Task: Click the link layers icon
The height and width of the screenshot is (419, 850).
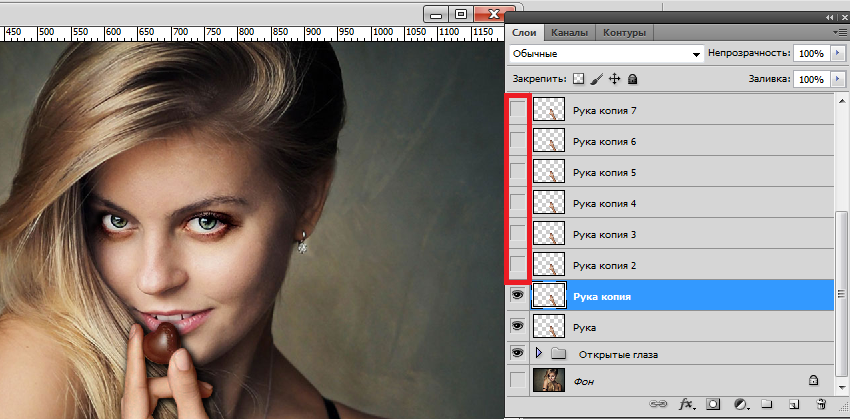Action: coord(659,405)
